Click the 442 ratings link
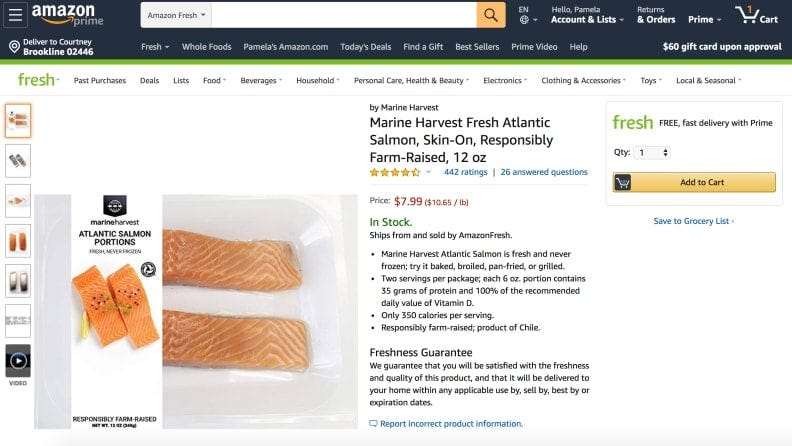The height and width of the screenshot is (446, 792). click(465, 172)
